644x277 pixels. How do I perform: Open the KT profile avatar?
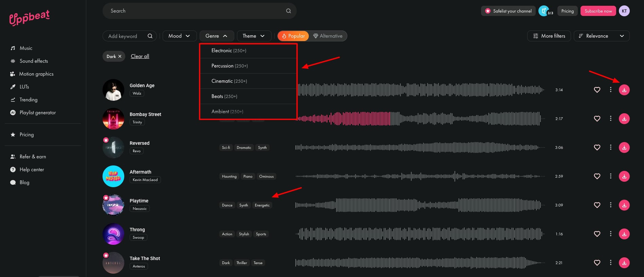coord(624,11)
